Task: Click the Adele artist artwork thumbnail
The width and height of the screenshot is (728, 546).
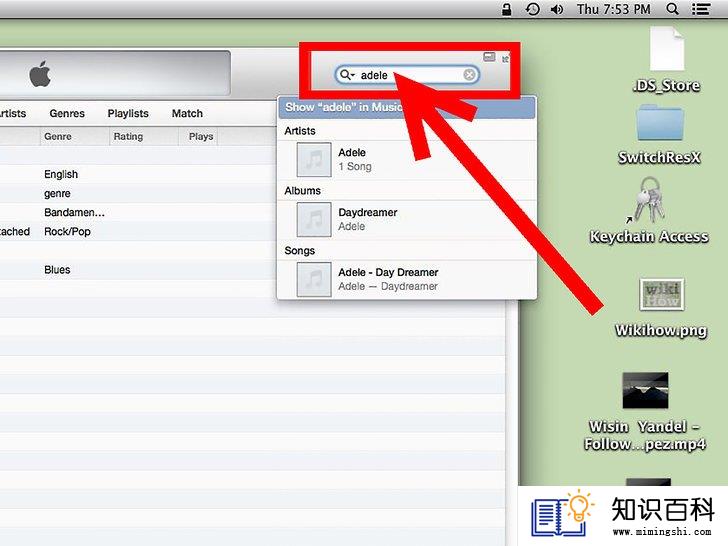Action: tap(314, 160)
